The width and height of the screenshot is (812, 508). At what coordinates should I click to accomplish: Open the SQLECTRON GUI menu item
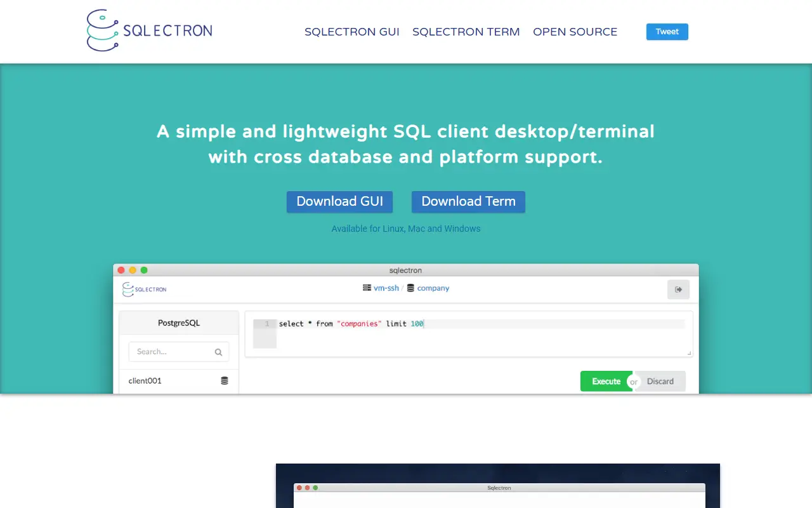point(352,32)
